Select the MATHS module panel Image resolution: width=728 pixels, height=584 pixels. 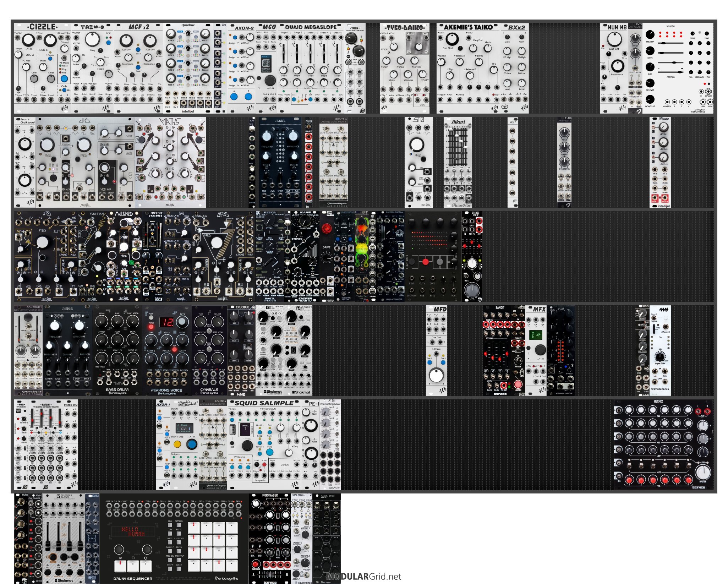[x=170, y=163]
